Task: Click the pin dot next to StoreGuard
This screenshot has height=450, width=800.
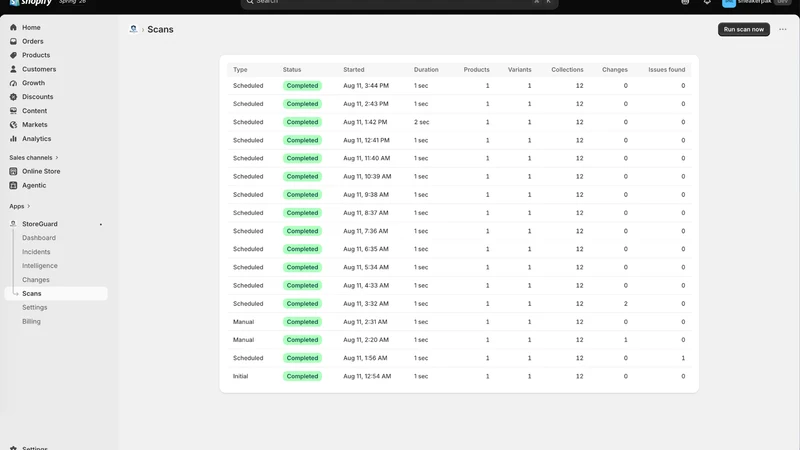Action: click(101, 224)
